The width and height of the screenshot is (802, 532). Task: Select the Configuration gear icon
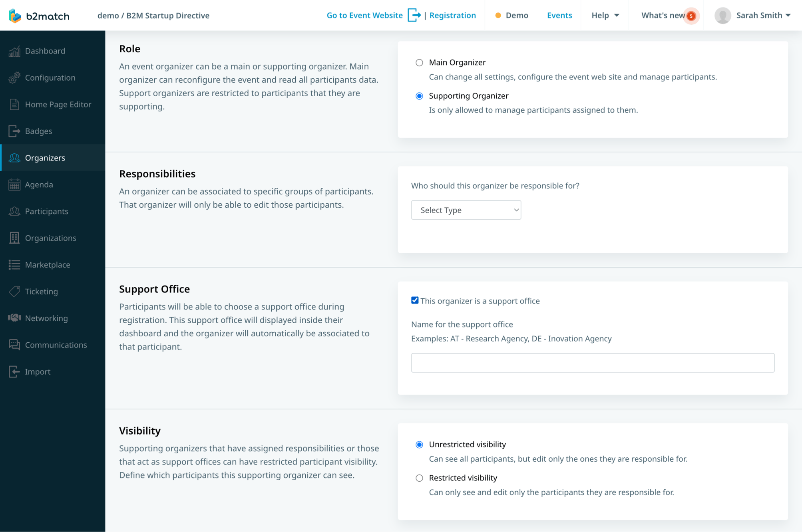[x=14, y=77]
